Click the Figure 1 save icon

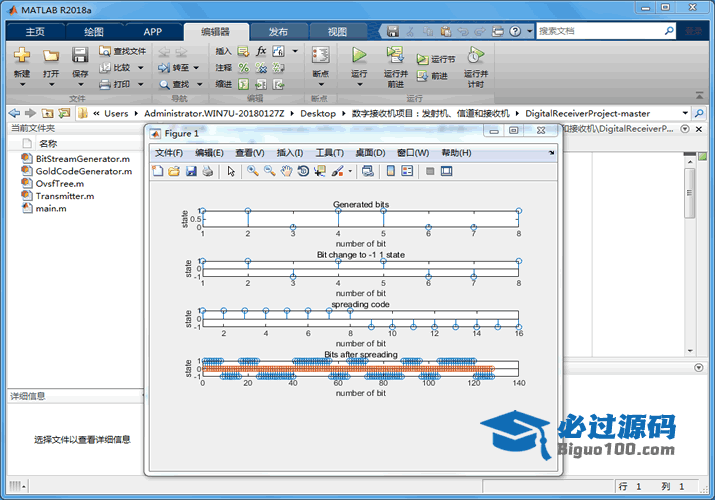(x=191, y=171)
